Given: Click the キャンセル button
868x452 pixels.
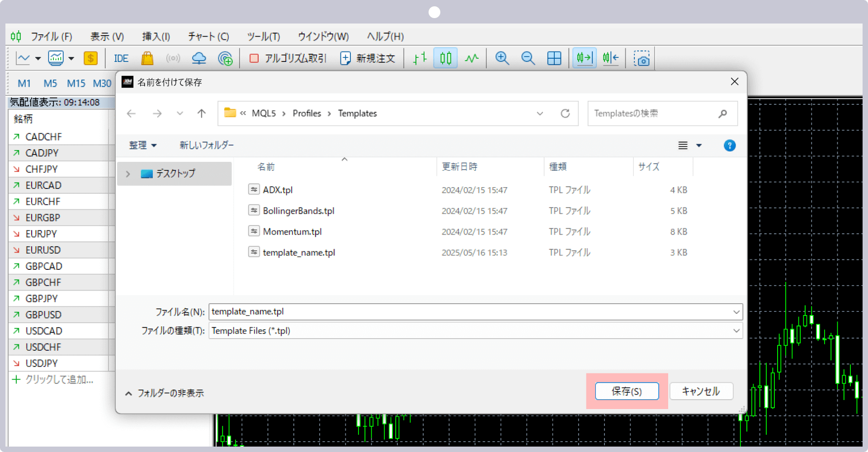Looking at the screenshot, I should 701,391.
